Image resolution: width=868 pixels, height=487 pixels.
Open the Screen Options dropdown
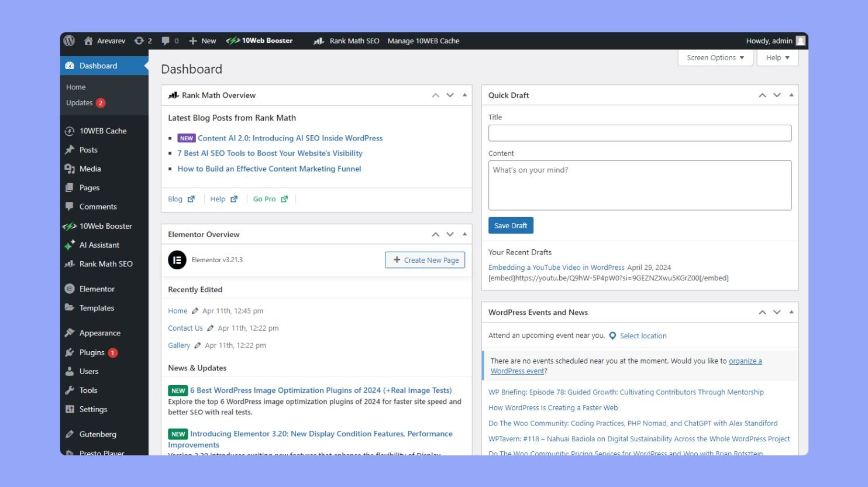click(x=714, y=57)
